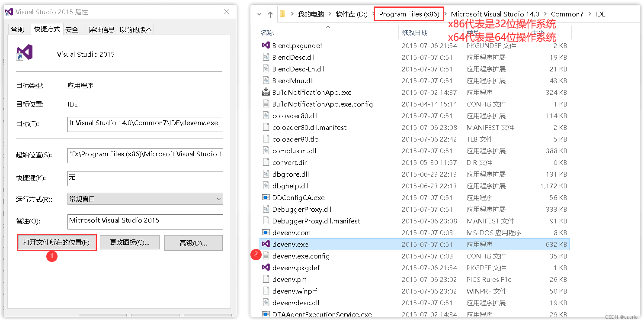Select the BlendMnu.dll file name
The height and width of the screenshot is (323, 644).
(x=293, y=81)
